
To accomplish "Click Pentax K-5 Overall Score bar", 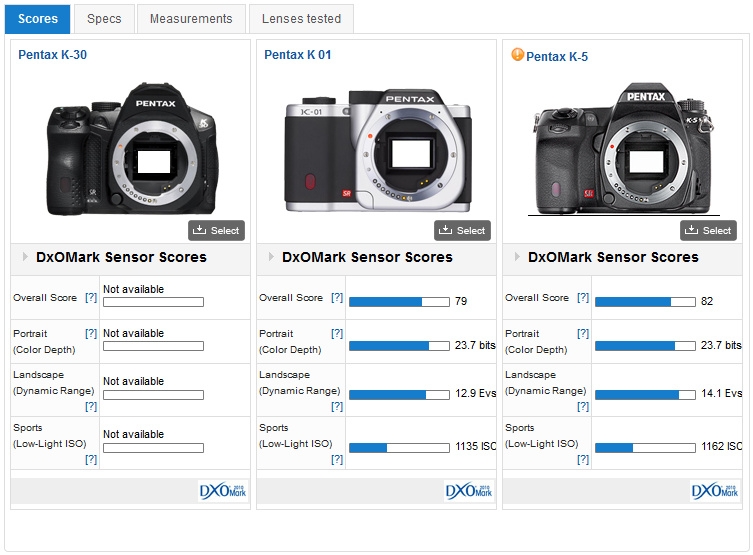I will [x=645, y=302].
